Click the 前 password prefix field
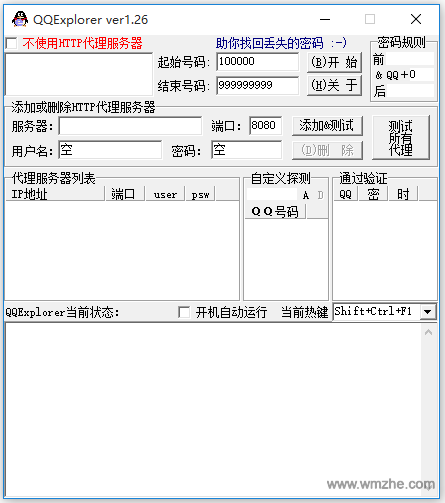This screenshot has height=503, width=445. coord(409,59)
